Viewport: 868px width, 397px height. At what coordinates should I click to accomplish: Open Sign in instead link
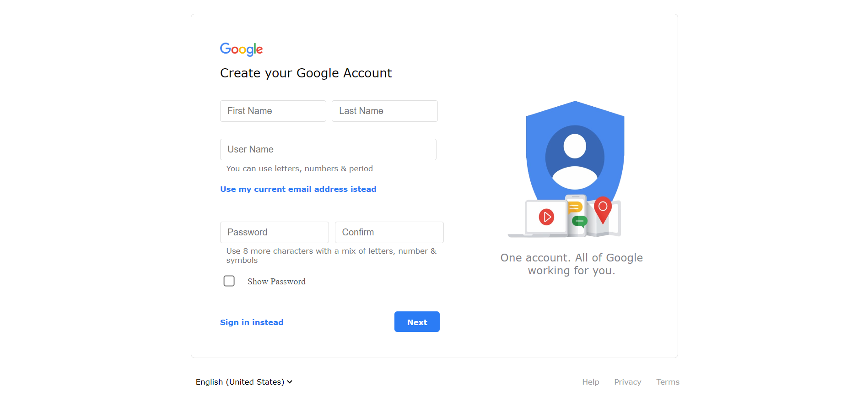(252, 322)
